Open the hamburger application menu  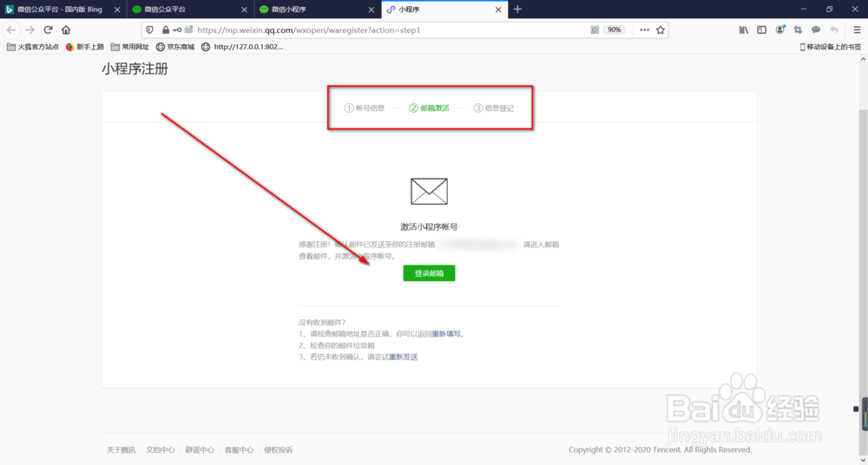pyautogui.click(x=857, y=29)
